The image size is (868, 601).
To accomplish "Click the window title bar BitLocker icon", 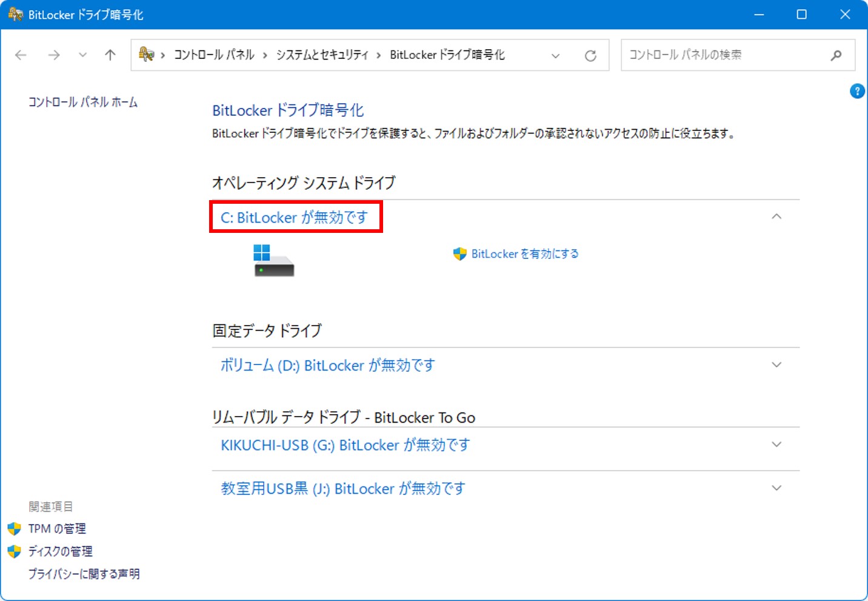I will (15, 14).
